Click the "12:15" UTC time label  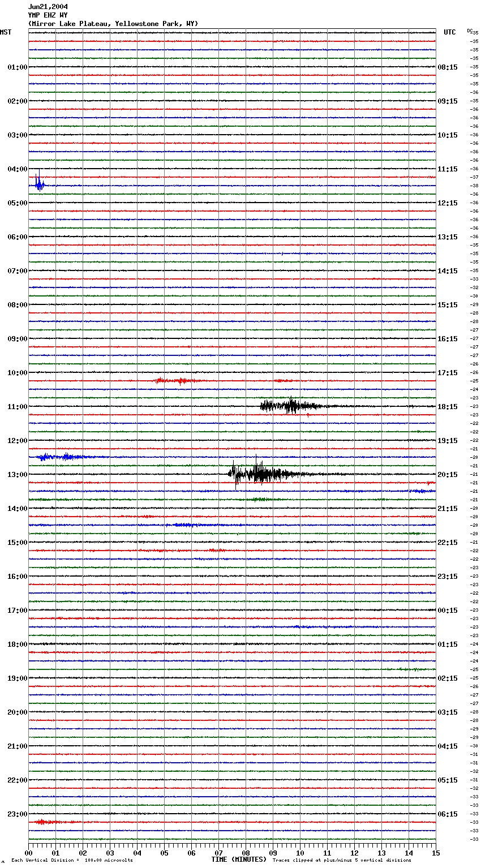tap(448, 203)
